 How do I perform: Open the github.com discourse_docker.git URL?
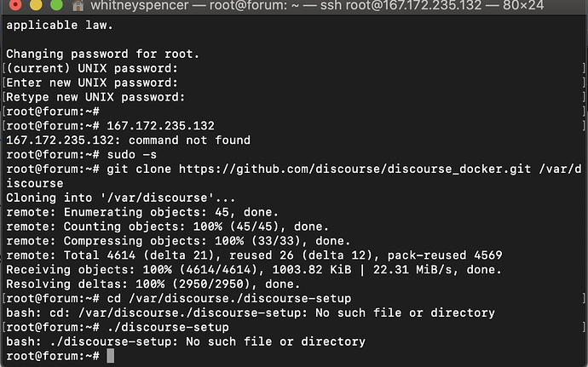(355, 169)
